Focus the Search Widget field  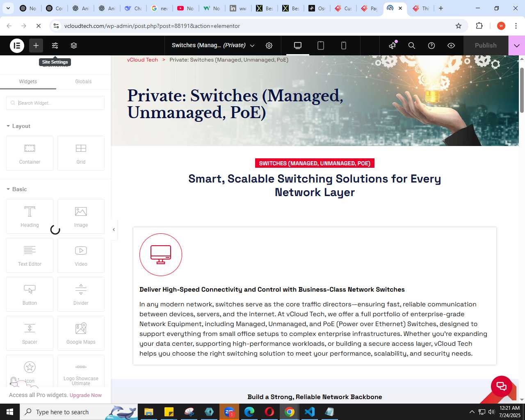point(55,103)
